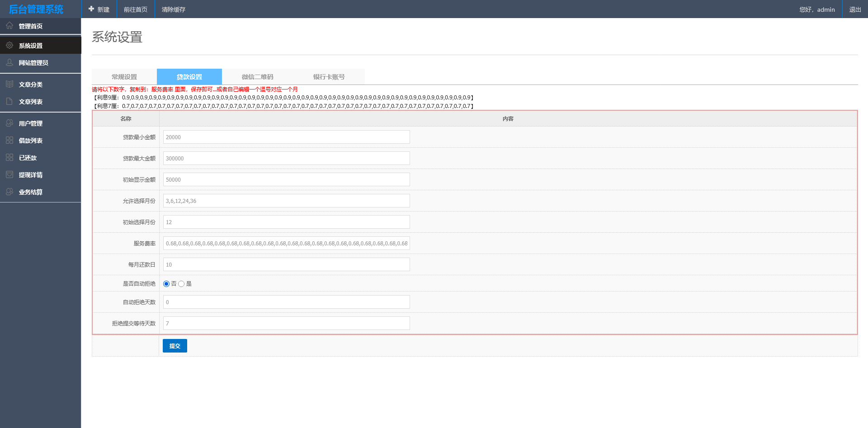This screenshot has height=428, width=868.
Task: Click the 贷款最大金额 input field
Action: [287, 158]
